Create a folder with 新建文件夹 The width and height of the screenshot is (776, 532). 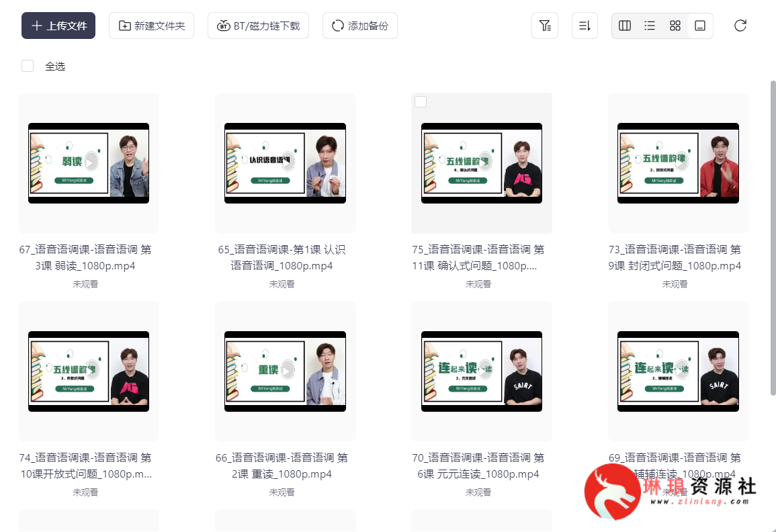pyautogui.click(x=151, y=26)
